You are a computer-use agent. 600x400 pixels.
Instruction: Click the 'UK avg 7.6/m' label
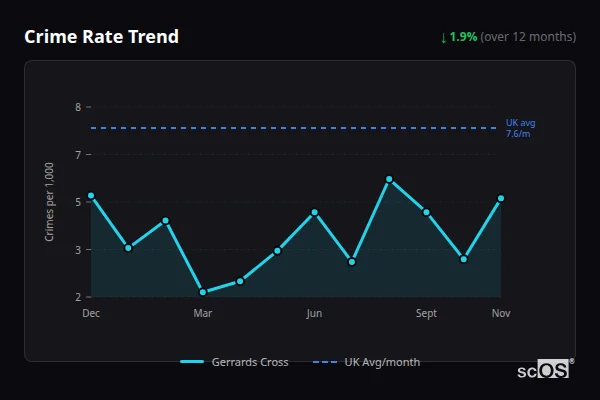coord(520,128)
